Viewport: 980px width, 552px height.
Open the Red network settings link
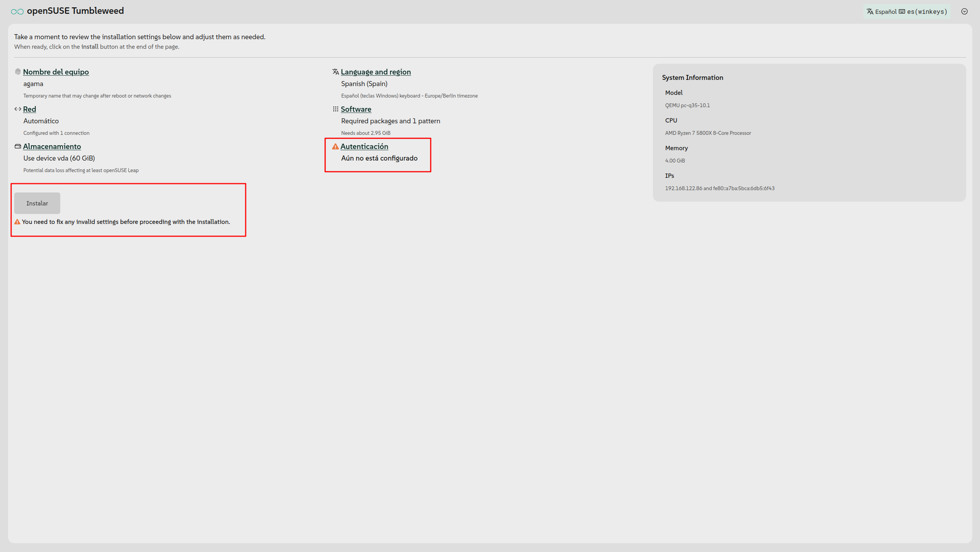point(30,109)
